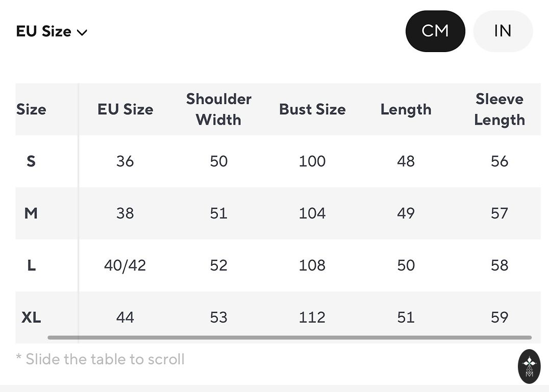Click the Length column header
The image size is (549, 392).
[406, 109]
